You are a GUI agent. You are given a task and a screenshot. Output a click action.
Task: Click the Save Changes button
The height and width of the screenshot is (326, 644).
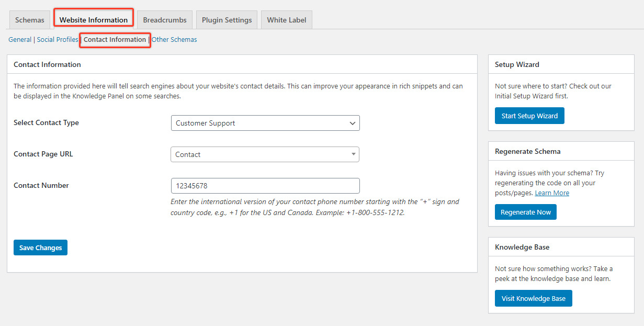[x=40, y=247]
